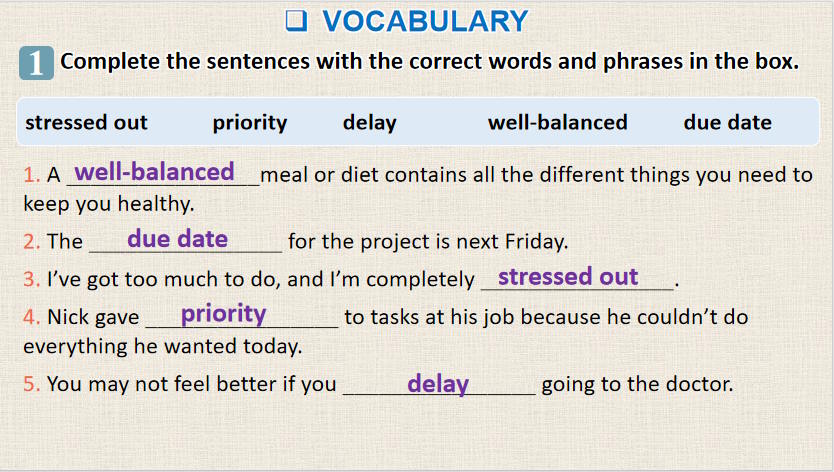Viewport: 834px width, 472px height.
Task: Select 'due date' in the word box
Action: [x=728, y=123]
